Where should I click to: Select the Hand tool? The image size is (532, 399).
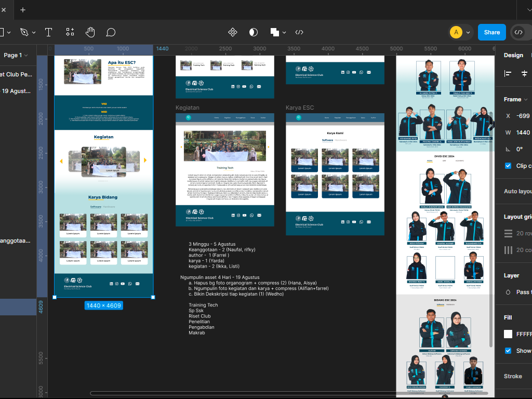click(x=90, y=32)
